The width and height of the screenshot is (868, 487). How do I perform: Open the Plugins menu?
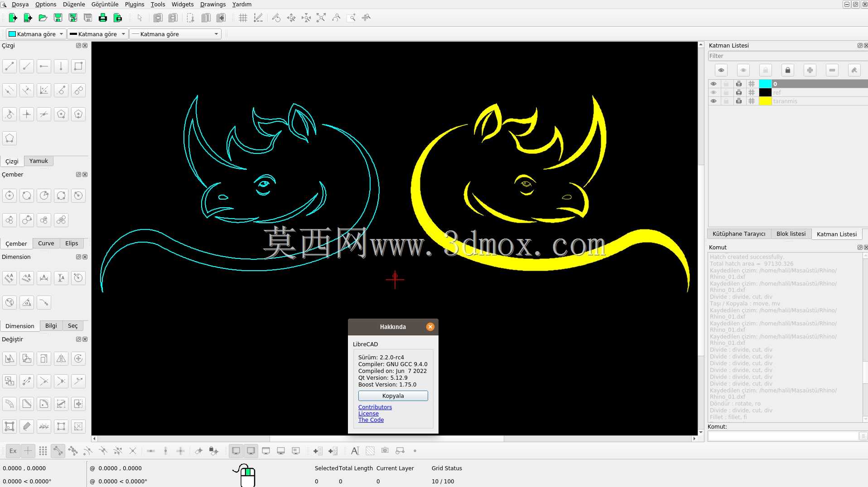pyautogui.click(x=135, y=4)
